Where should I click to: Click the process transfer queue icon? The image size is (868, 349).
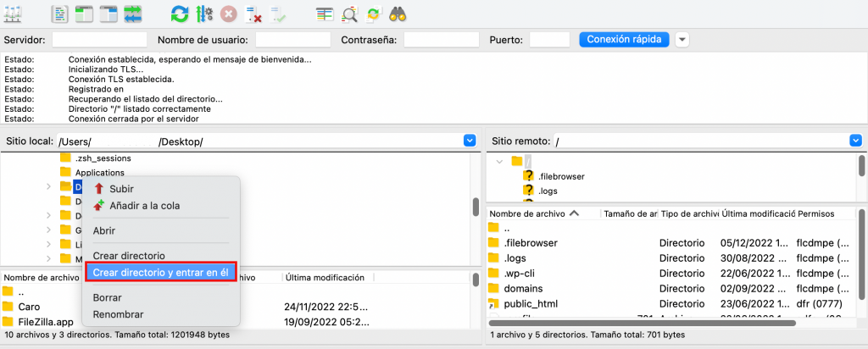204,14
